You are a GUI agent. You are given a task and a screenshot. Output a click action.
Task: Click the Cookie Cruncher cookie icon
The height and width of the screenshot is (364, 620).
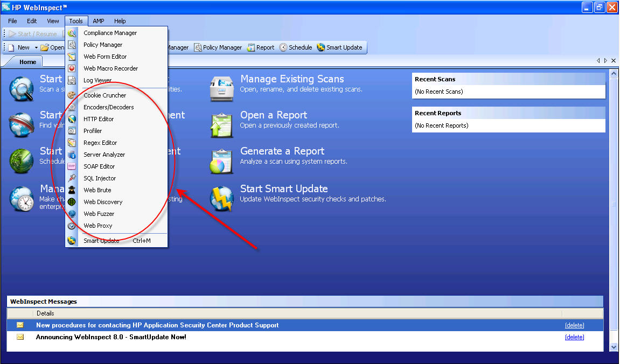coord(72,95)
